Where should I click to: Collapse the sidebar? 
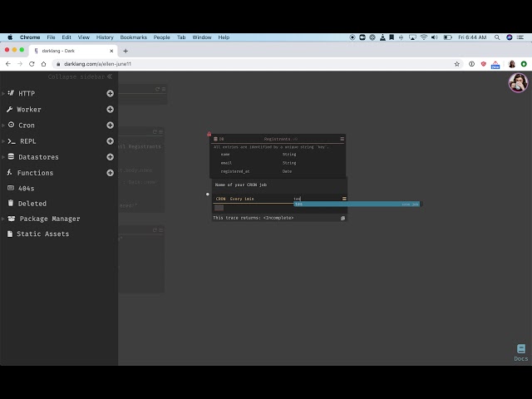point(80,76)
